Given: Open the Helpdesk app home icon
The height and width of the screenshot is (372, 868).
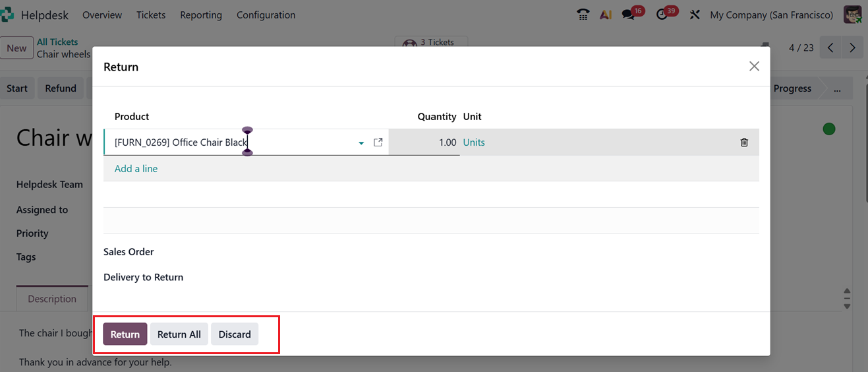Looking at the screenshot, I should (x=7, y=15).
